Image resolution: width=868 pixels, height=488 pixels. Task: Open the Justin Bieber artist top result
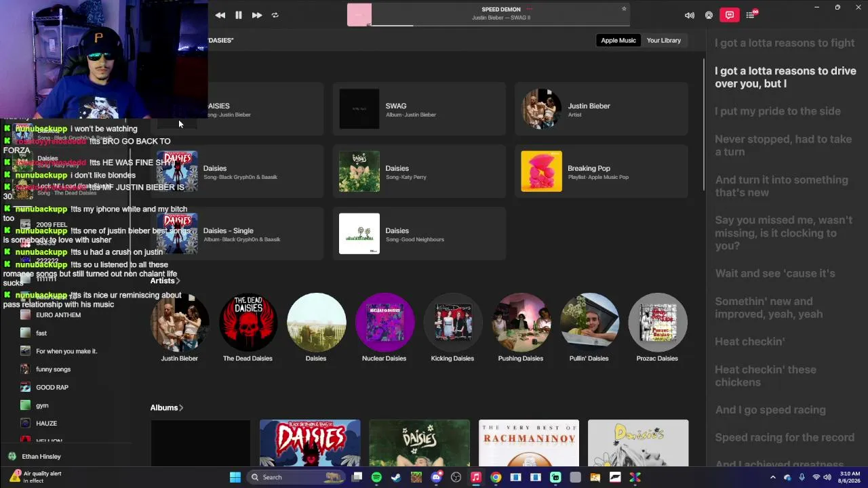tap(601, 109)
